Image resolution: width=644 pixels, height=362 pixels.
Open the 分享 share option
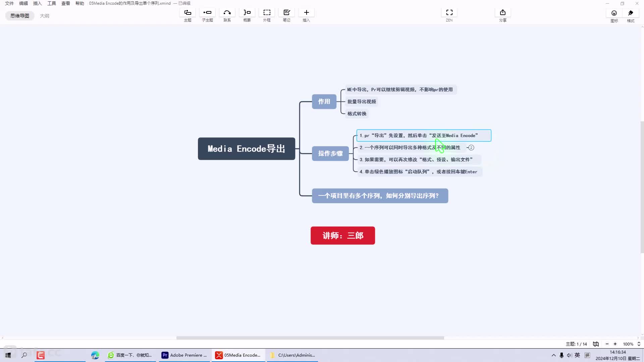pos(502,15)
